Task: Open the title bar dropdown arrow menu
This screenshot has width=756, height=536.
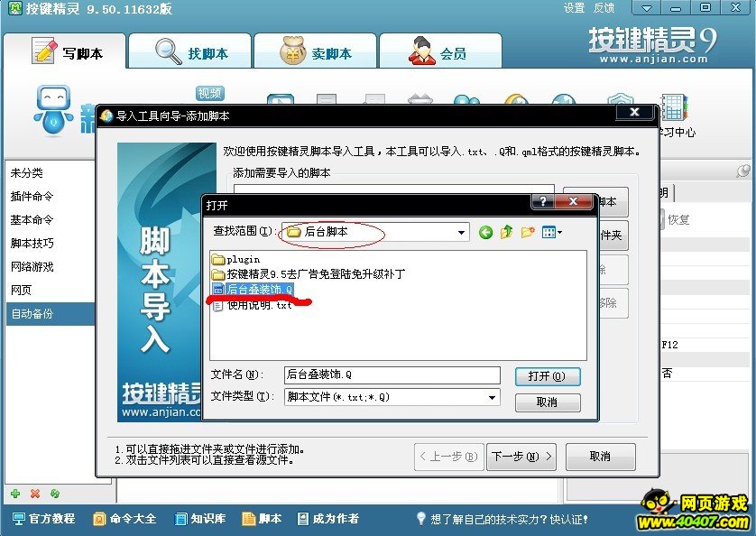Action: pos(647,8)
